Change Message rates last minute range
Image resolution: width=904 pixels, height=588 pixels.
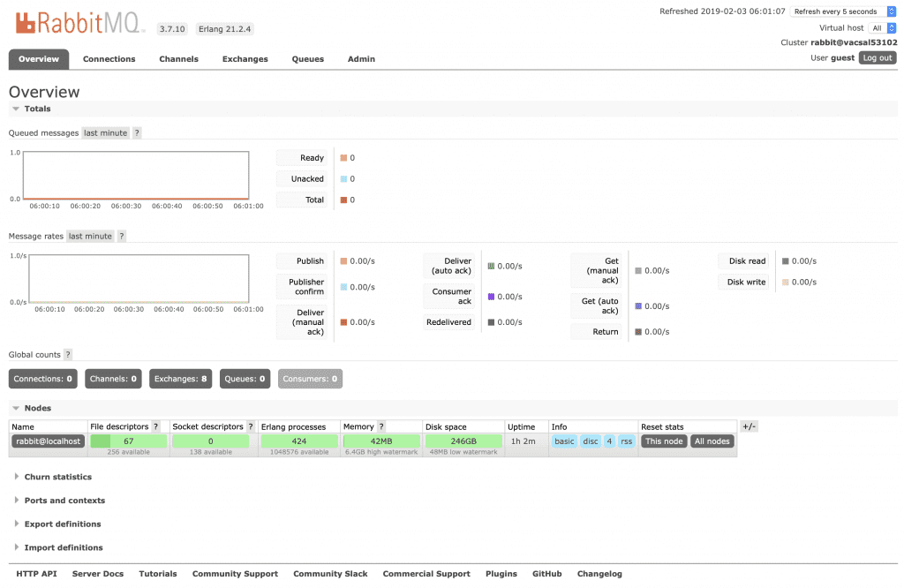click(x=91, y=237)
